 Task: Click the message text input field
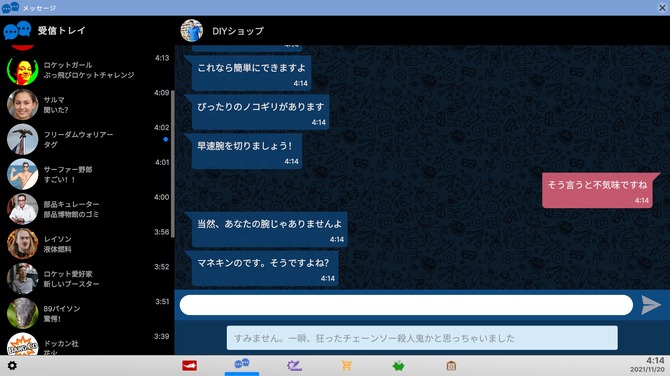(406, 305)
